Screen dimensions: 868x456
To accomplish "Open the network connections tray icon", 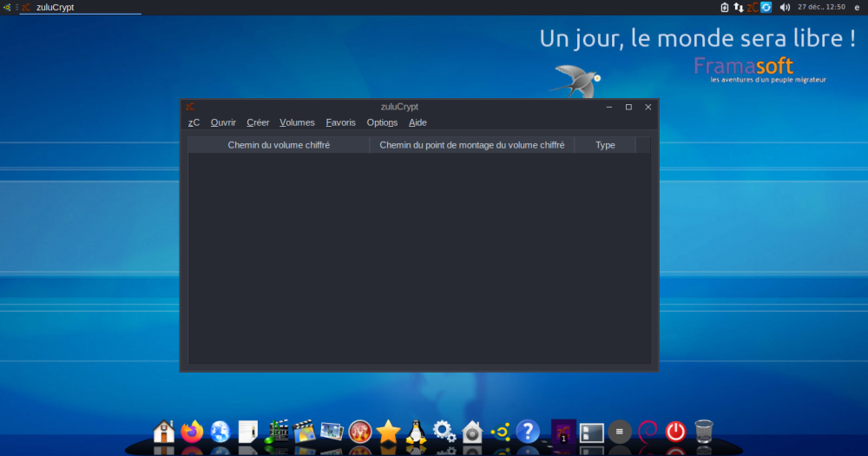I will click(x=739, y=7).
